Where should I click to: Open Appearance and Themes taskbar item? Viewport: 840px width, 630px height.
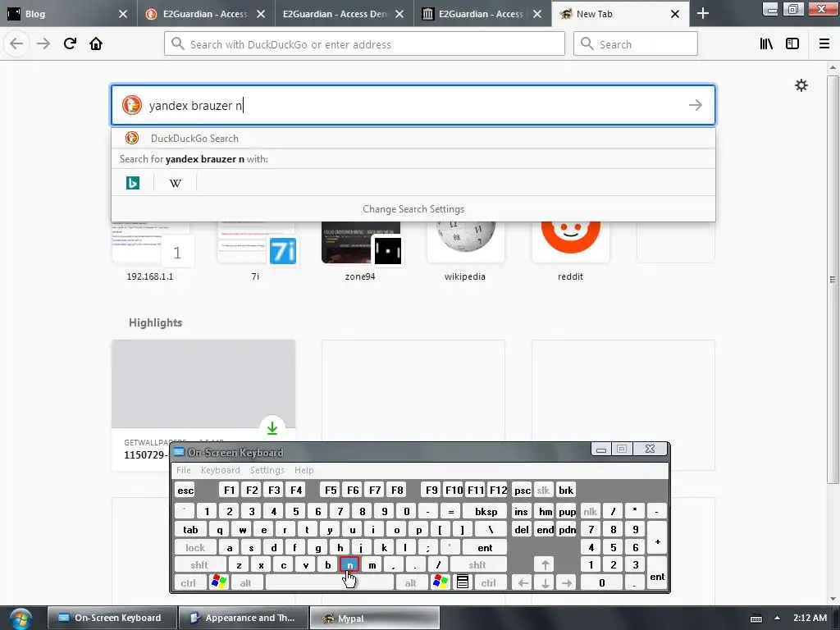tap(243, 619)
